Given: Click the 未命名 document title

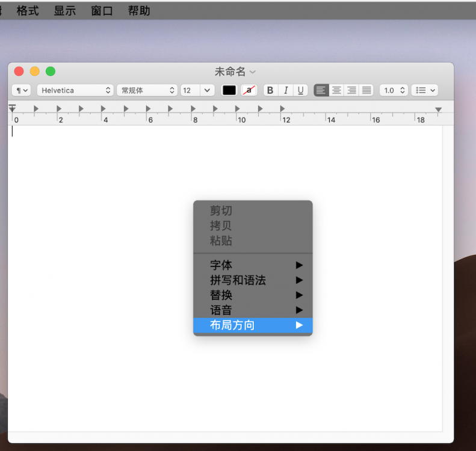Looking at the screenshot, I should tap(230, 72).
